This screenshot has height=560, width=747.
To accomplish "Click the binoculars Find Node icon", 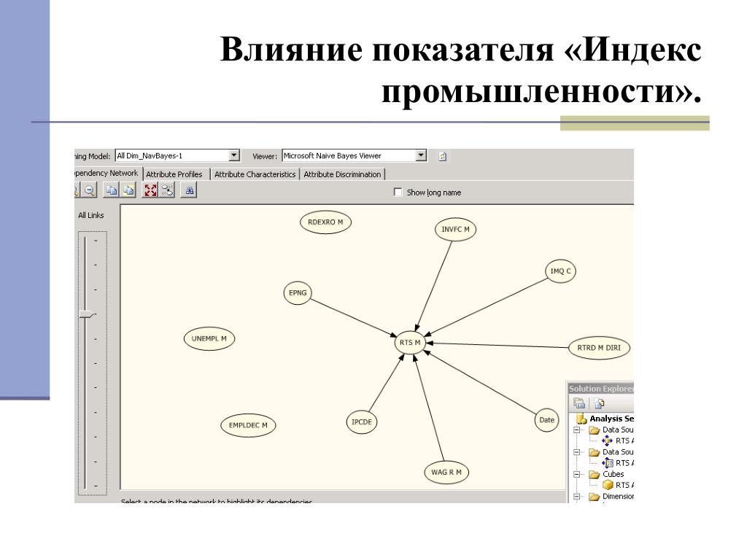I will coord(190,191).
